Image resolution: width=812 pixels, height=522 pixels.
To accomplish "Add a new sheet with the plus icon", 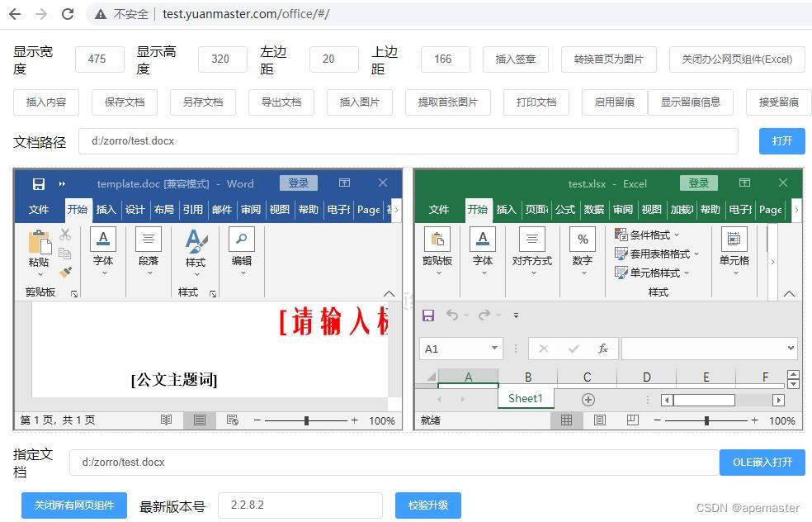I will click(x=588, y=400).
